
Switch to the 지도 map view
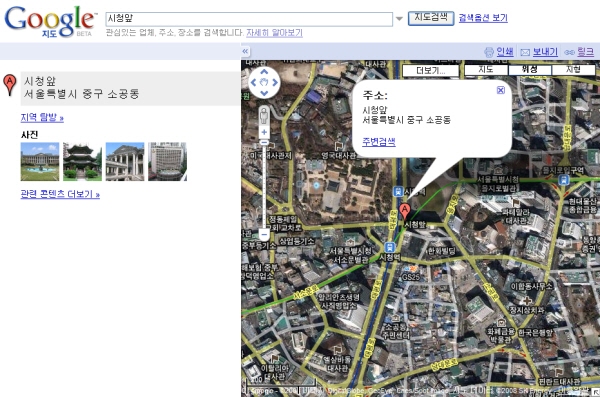[486, 70]
